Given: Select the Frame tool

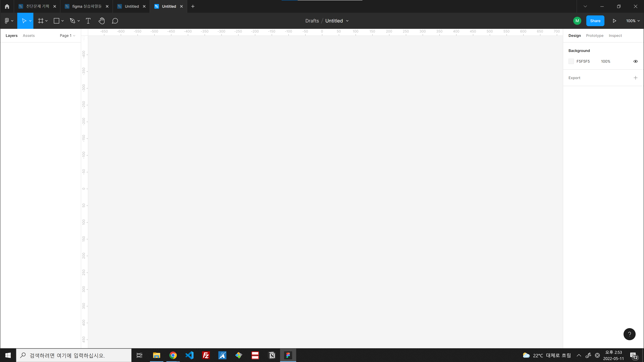Looking at the screenshot, I should pos(40,21).
